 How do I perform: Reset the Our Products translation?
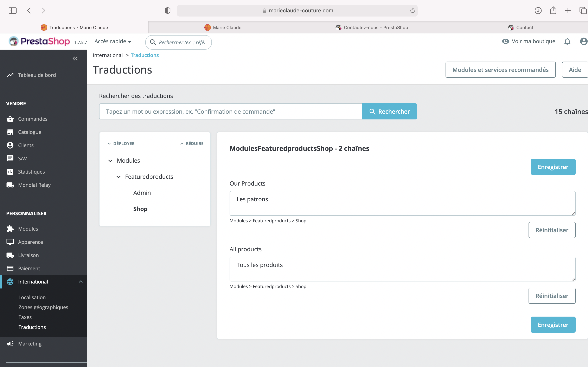(552, 230)
